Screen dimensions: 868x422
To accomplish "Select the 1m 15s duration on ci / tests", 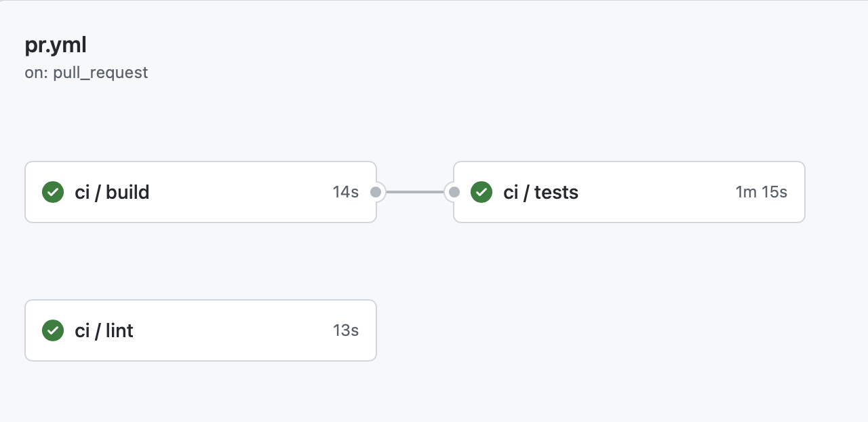I will (x=762, y=192).
